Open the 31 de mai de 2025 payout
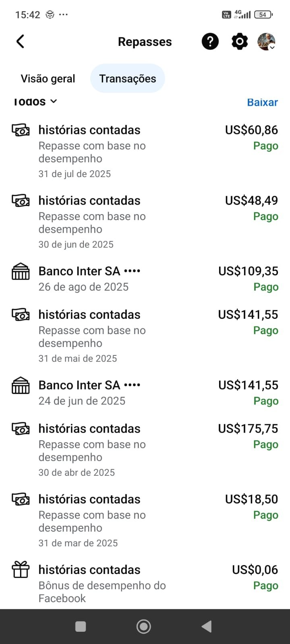The height and width of the screenshot is (644, 290). tap(145, 336)
